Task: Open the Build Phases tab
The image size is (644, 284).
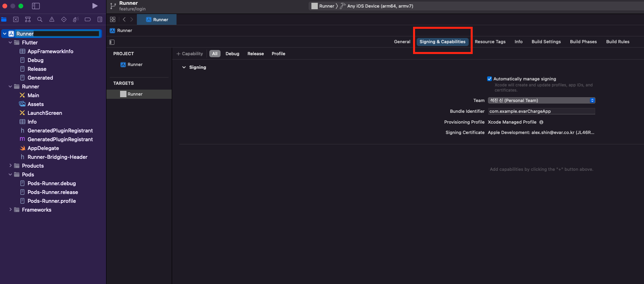Action: coord(583,42)
